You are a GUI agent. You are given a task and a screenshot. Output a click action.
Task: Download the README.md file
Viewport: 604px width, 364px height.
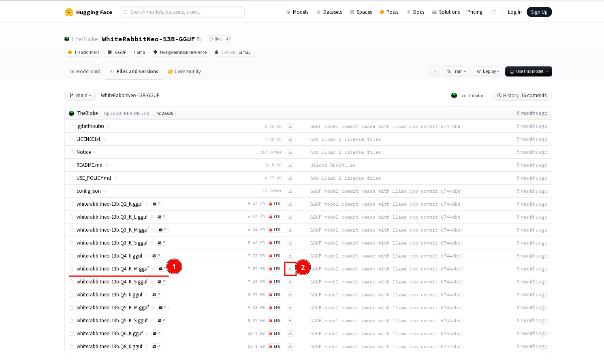click(x=290, y=165)
